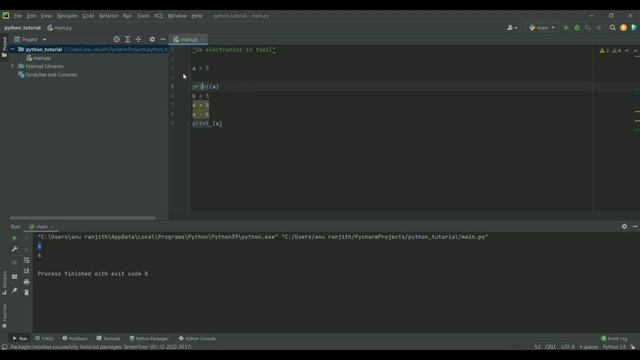Viewport: 640px width, 360px height.
Task: Start debugging with the green bug icon
Action: point(577,28)
